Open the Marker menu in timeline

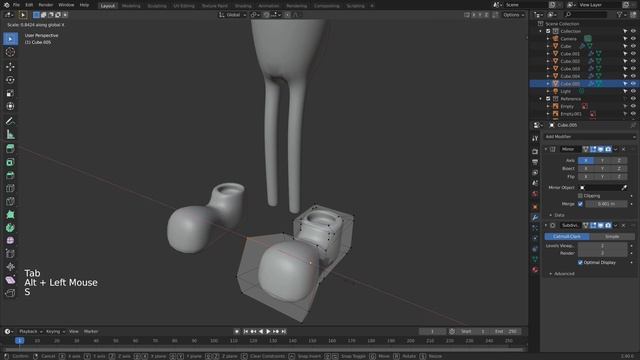click(x=91, y=331)
